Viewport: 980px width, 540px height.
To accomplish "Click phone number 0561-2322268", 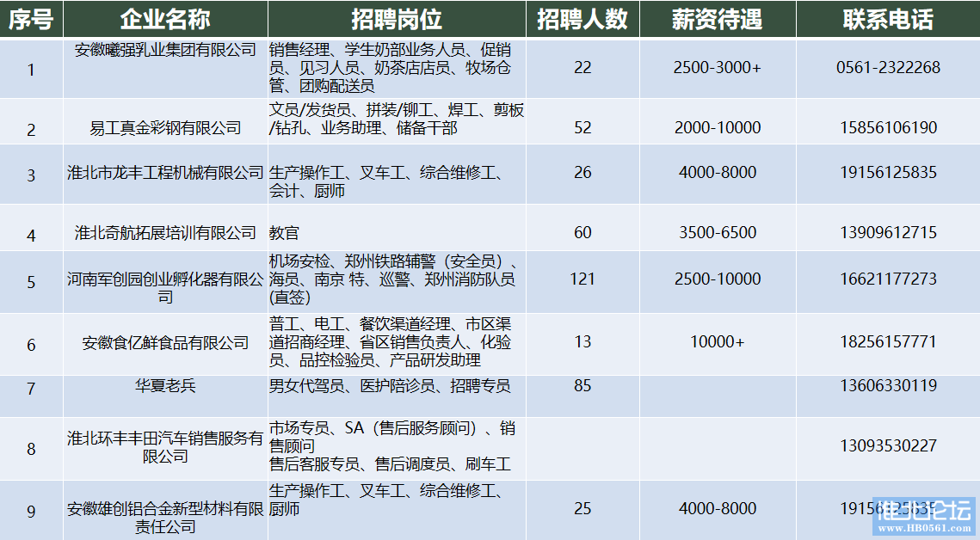I will pos(887,67).
